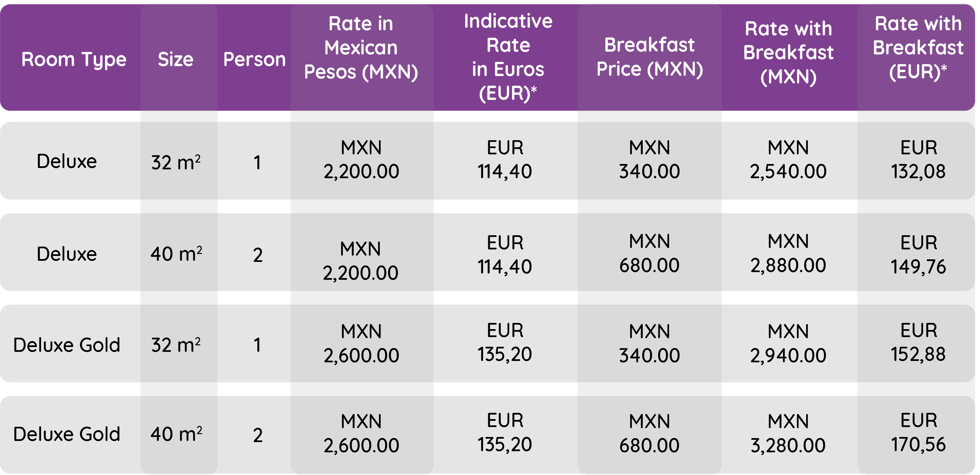980x475 pixels.
Task: Select the Deluxe Gold 40 m² room name
Action: click(x=67, y=434)
